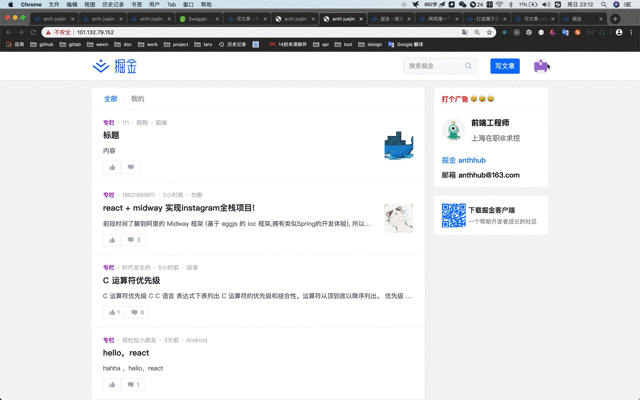Viewport: 640px width, 400px height.
Task: Click the Juejin logo in header
Action: [x=115, y=66]
